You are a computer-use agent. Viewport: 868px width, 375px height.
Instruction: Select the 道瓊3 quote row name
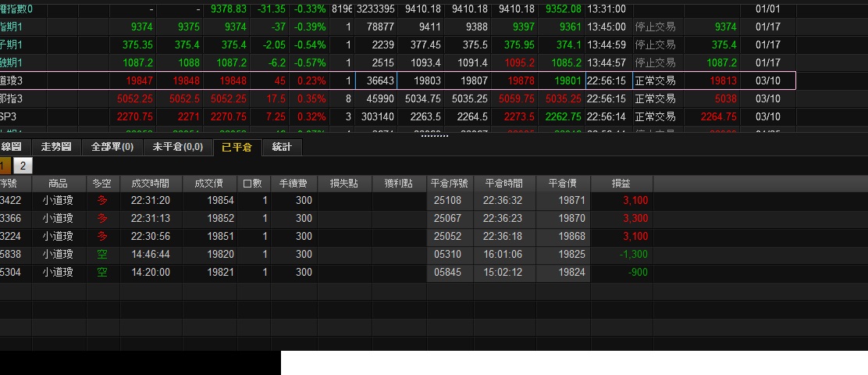11,81
